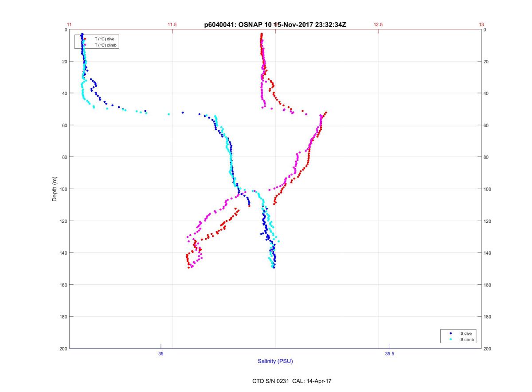
Task: Click left axis depth tick 180
Action: (63, 317)
